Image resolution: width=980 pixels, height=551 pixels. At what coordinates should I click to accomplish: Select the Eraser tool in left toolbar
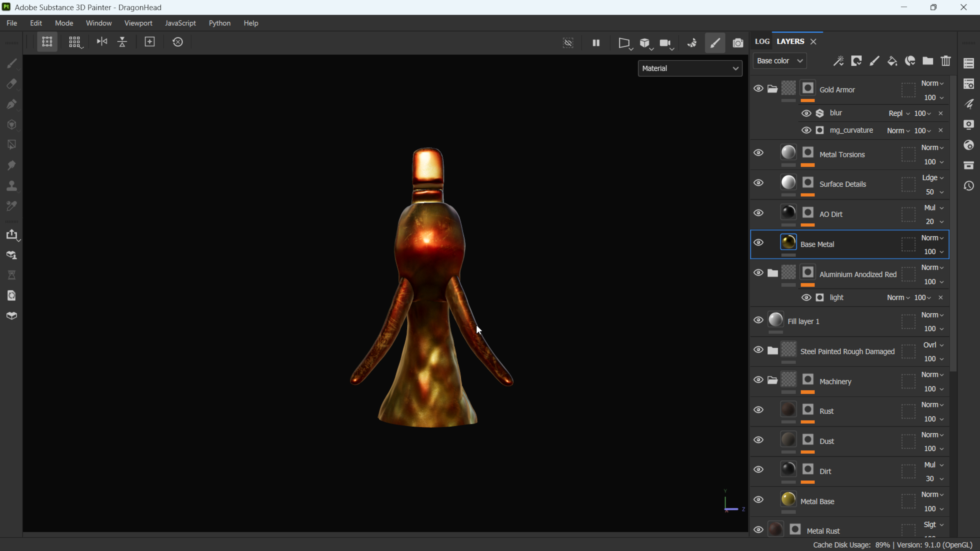point(11,84)
